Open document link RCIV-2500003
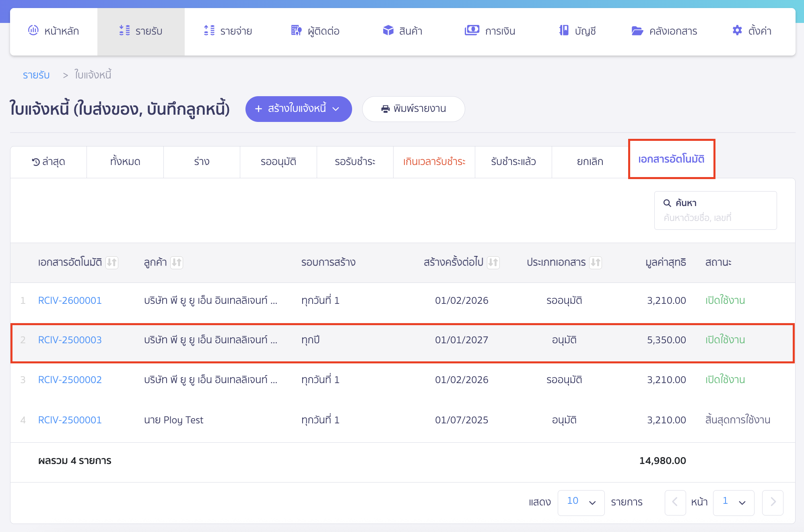The width and height of the screenshot is (804, 532). (70, 340)
